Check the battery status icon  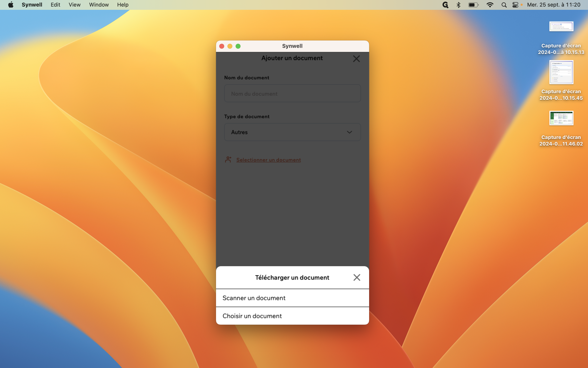[473, 5]
